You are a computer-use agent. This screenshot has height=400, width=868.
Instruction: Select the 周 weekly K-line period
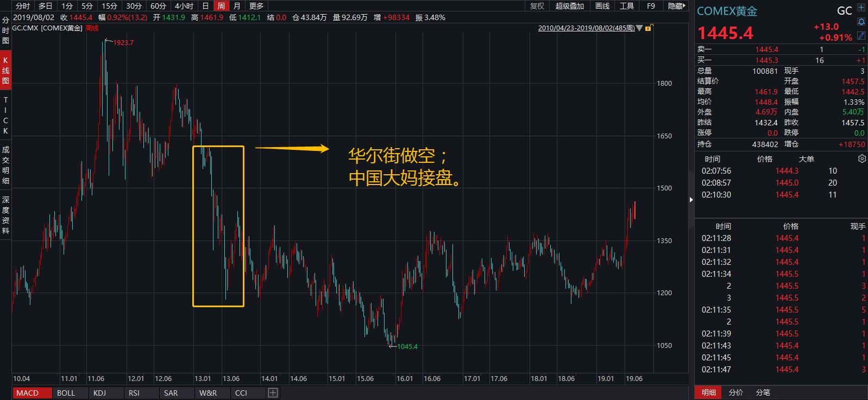point(221,6)
